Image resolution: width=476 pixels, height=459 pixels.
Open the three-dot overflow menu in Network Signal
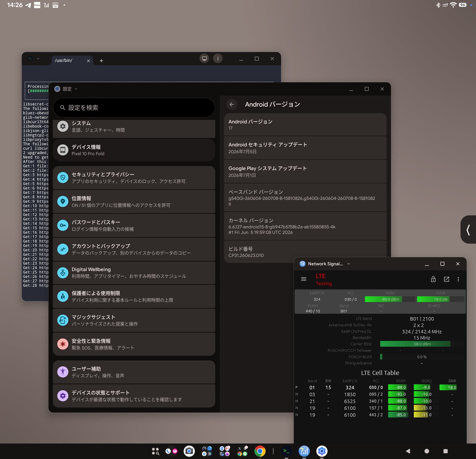pyautogui.click(x=458, y=279)
